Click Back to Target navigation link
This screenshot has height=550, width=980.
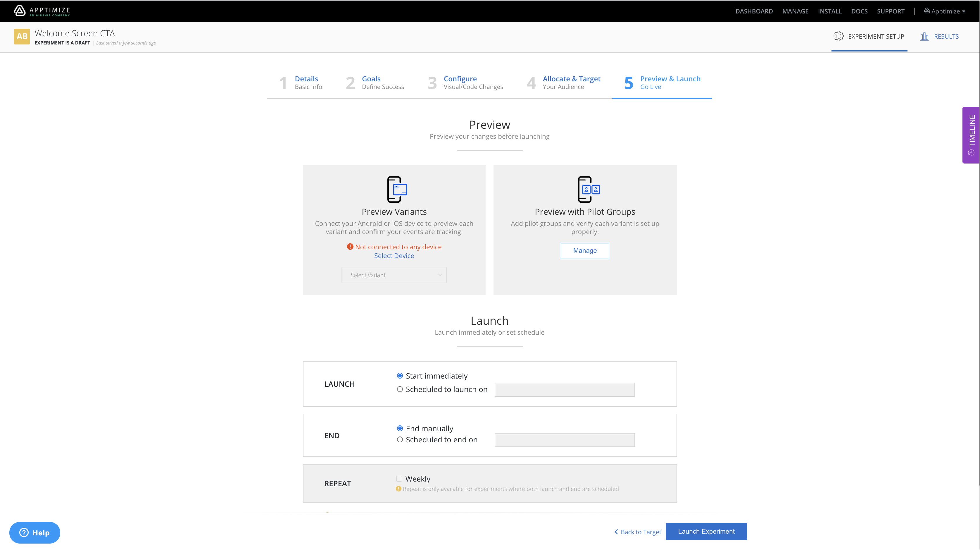point(637,531)
